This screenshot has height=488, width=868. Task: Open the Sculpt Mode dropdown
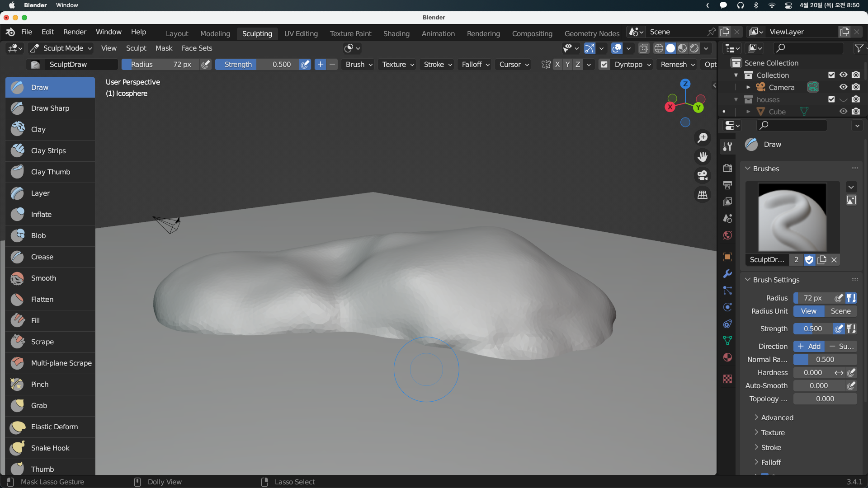point(61,48)
